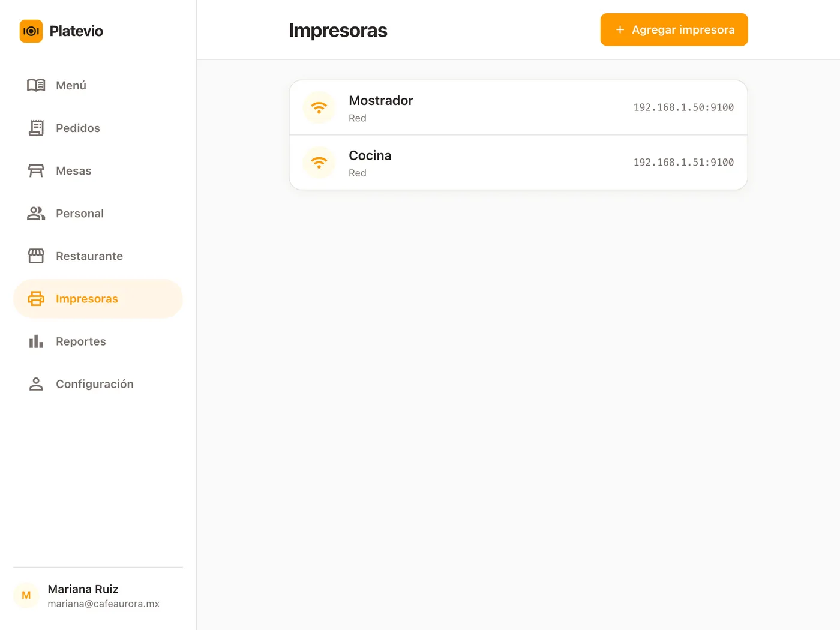Go to Pedidos in the sidebar
This screenshot has width=840, height=630.
tap(98, 128)
